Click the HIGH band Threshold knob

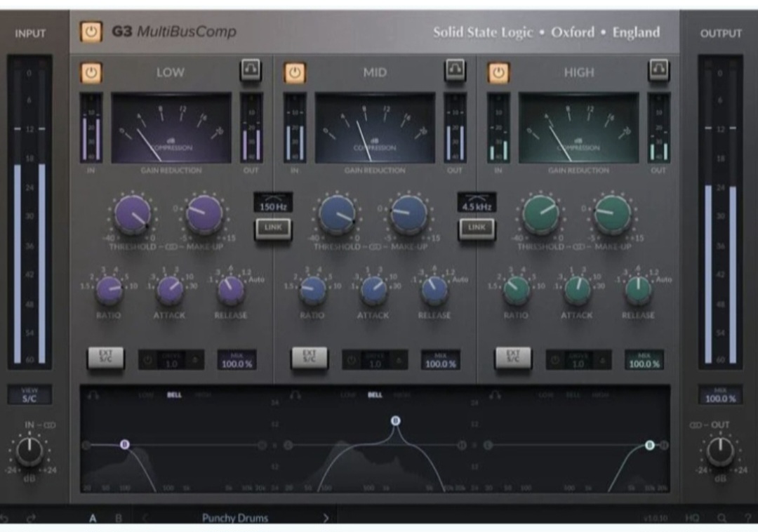(540, 213)
